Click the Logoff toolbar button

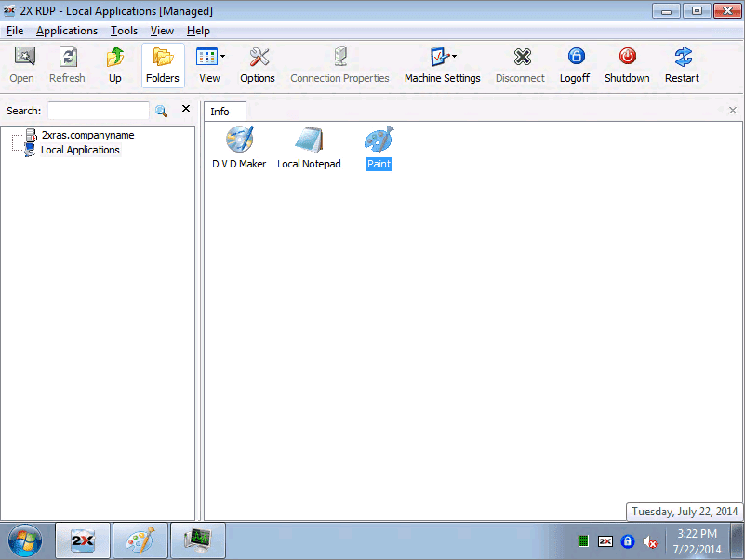tap(575, 65)
